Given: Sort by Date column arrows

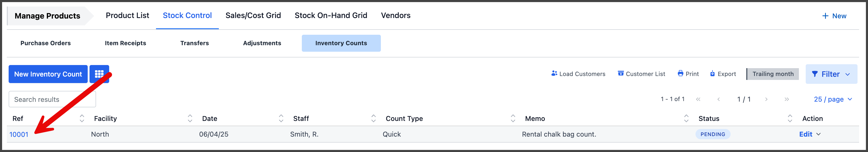Looking at the screenshot, I should pos(281,118).
